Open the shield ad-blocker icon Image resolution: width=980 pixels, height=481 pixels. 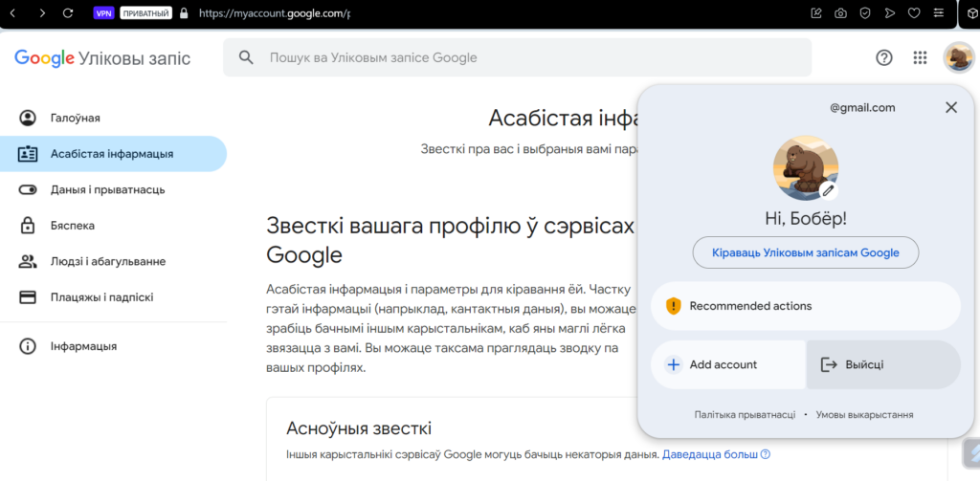(865, 13)
